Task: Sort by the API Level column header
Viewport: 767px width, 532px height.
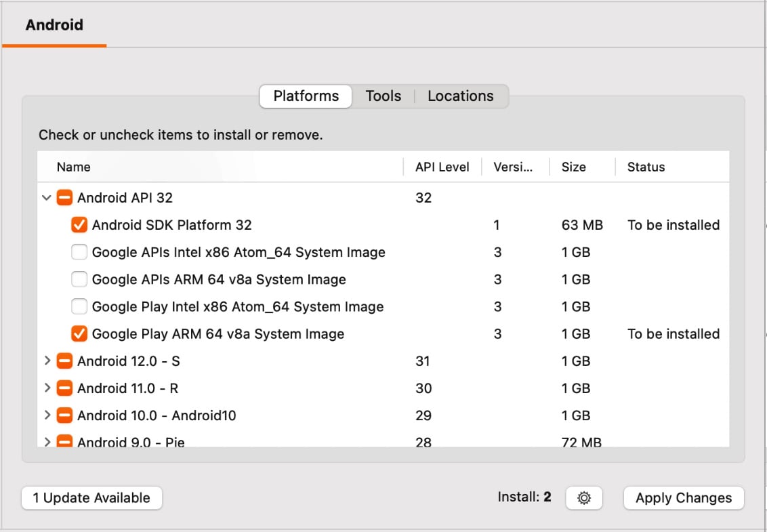Action: (x=442, y=167)
